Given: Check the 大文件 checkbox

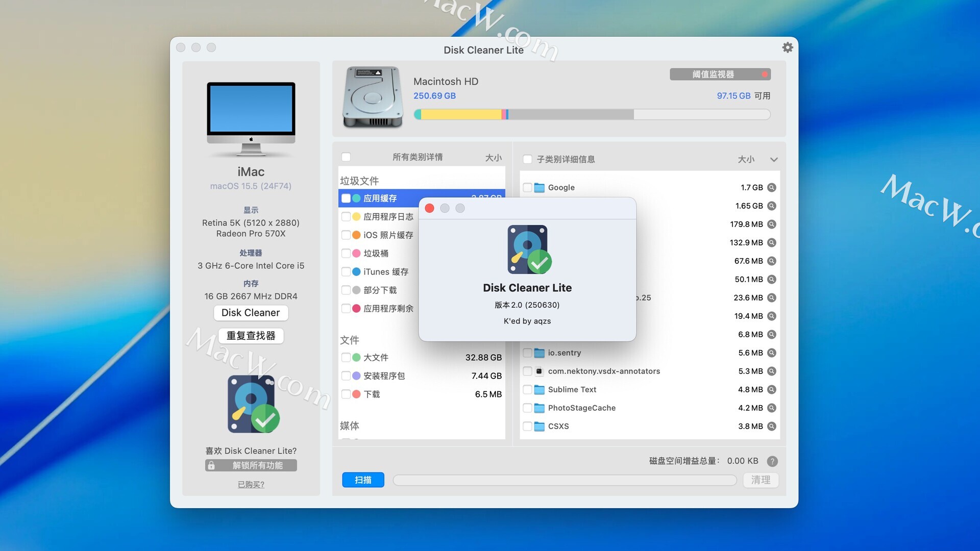Looking at the screenshot, I should pyautogui.click(x=346, y=358).
